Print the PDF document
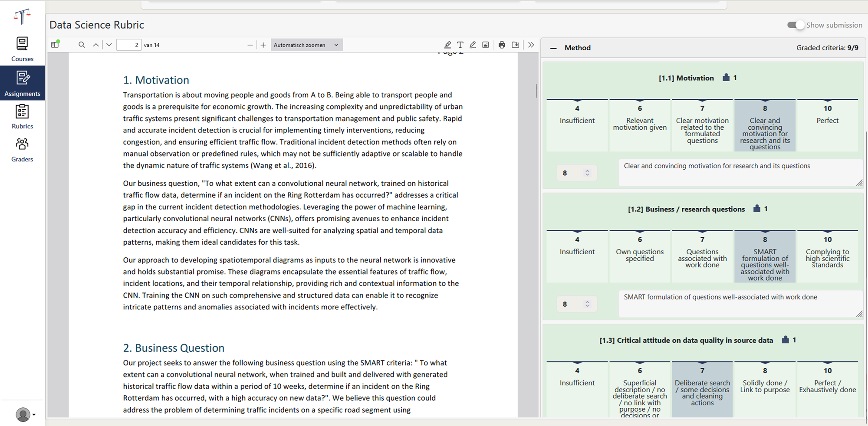The image size is (868, 426). (x=502, y=45)
